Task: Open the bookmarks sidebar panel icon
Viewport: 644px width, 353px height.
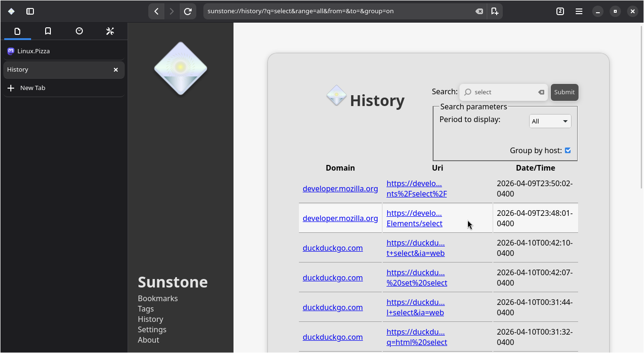Action: tap(48, 31)
